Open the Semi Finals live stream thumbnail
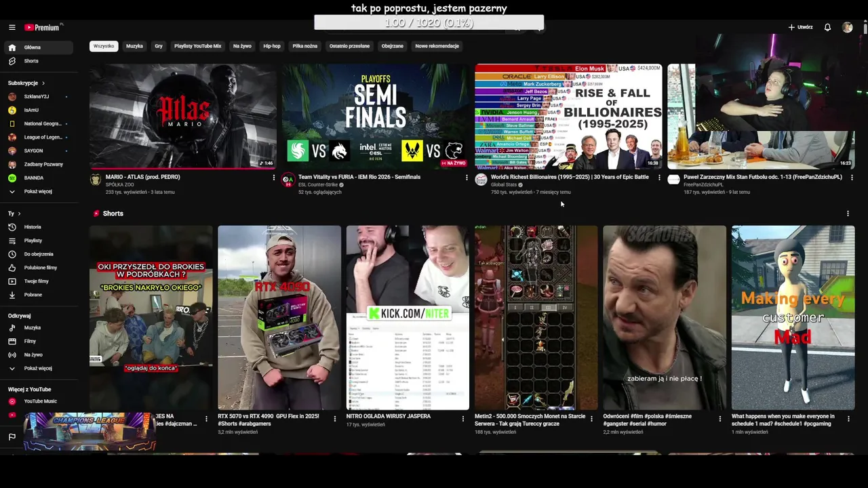Image resolution: width=868 pixels, height=488 pixels. (x=376, y=117)
